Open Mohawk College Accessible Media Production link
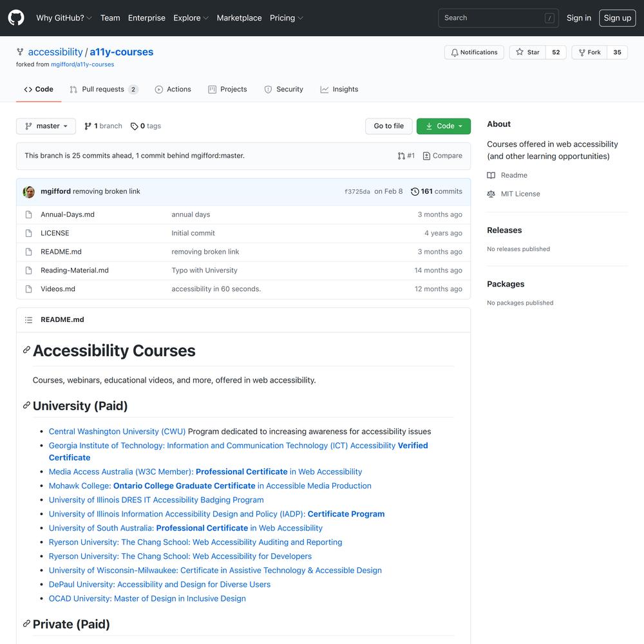The width and height of the screenshot is (644, 644). tap(210, 486)
